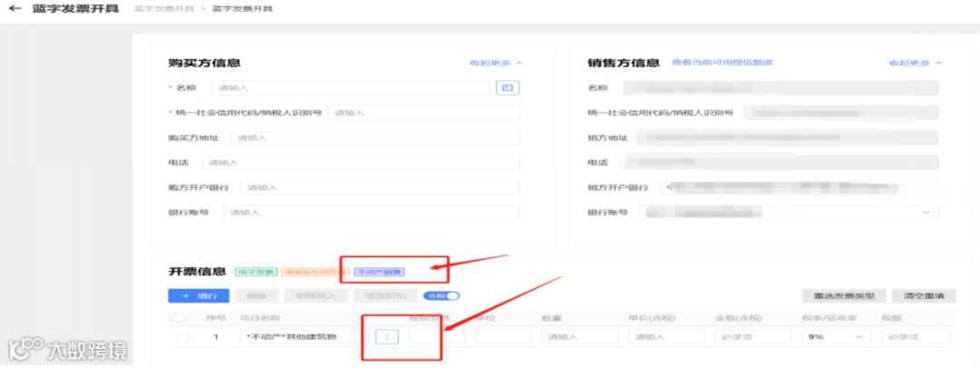The image size is (980, 368).
Task: Click the item name field 不动产其他建筑物
Action: 304,337
